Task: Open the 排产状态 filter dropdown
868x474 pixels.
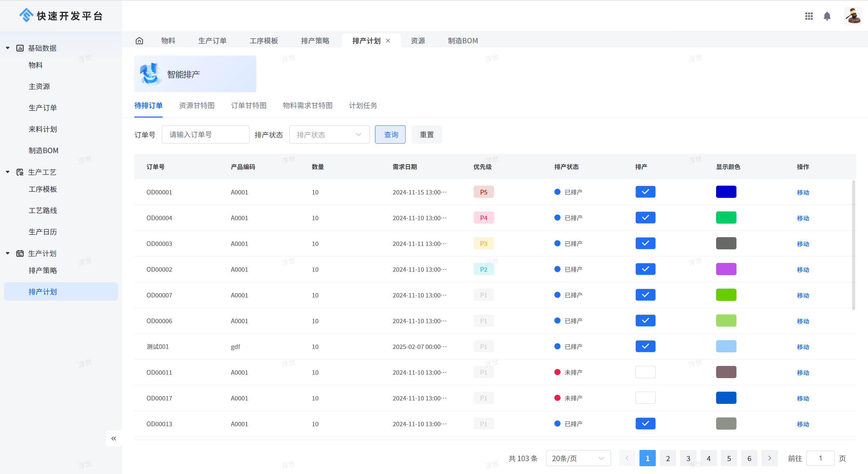Action: (329, 135)
